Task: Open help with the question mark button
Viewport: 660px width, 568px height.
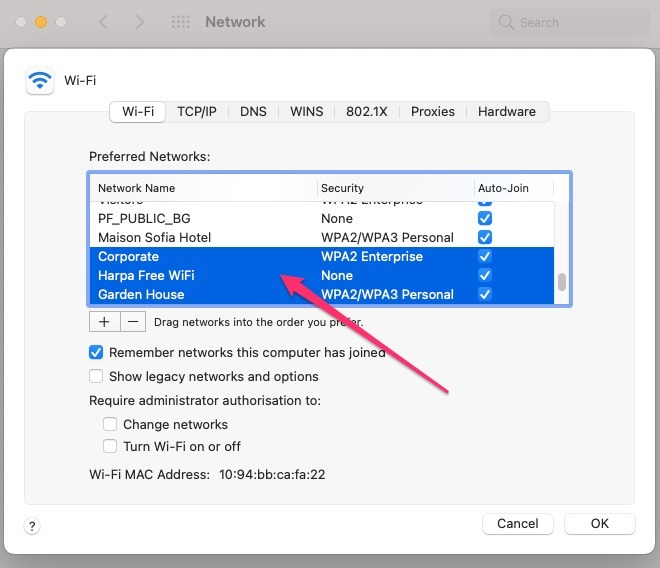Action: (x=32, y=526)
